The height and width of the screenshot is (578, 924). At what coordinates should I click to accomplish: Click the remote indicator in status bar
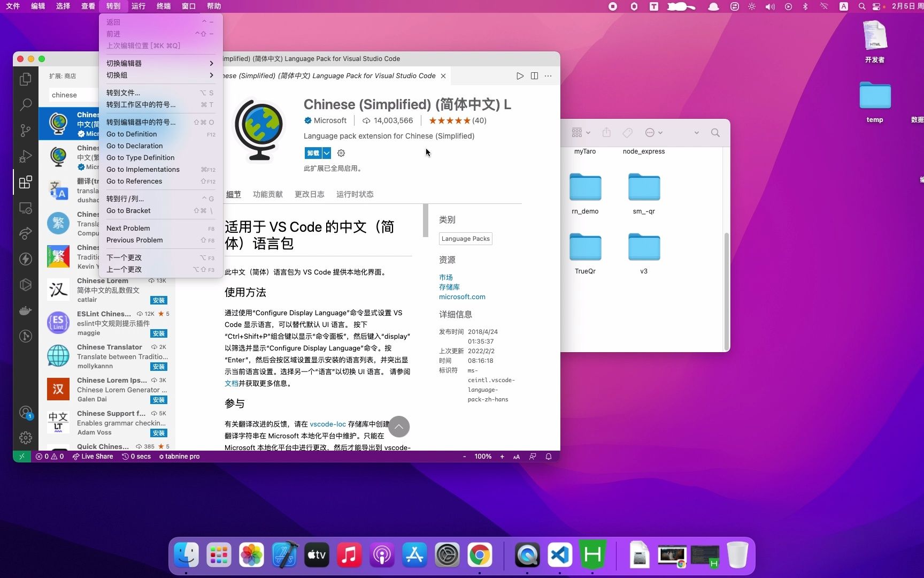pyautogui.click(x=21, y=457)
